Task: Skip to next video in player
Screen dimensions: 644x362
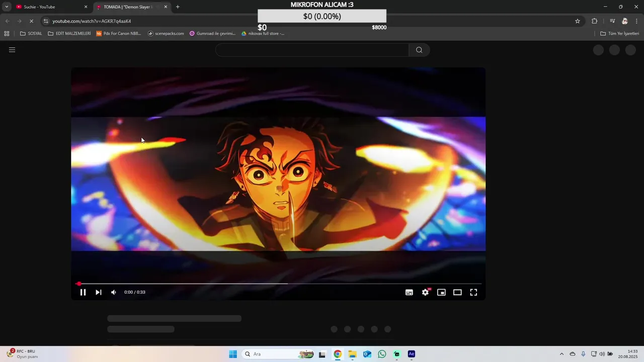Action: click(x=99, y=292)
